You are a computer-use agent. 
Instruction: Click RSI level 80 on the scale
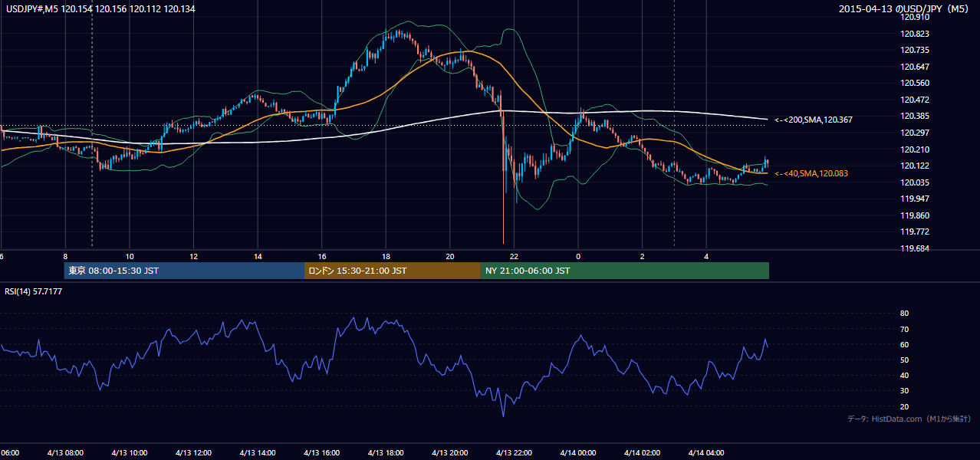(x=904, y=314)
